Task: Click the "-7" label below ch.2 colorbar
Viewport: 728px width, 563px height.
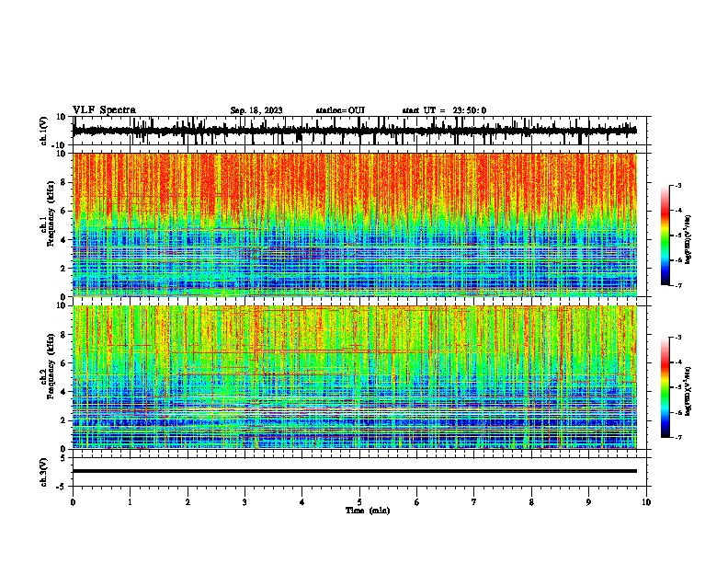Action: pyautogui.click(x=677, y=437)
